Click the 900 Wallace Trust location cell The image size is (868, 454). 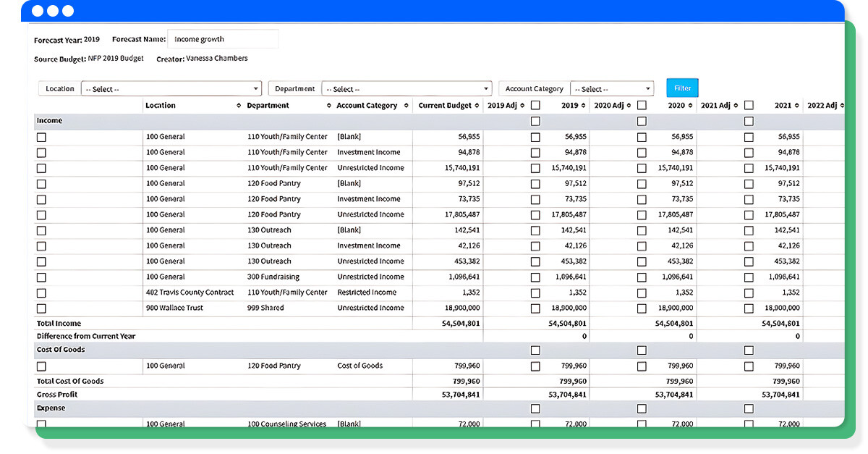pyautogui.click(x=174, y=308)
